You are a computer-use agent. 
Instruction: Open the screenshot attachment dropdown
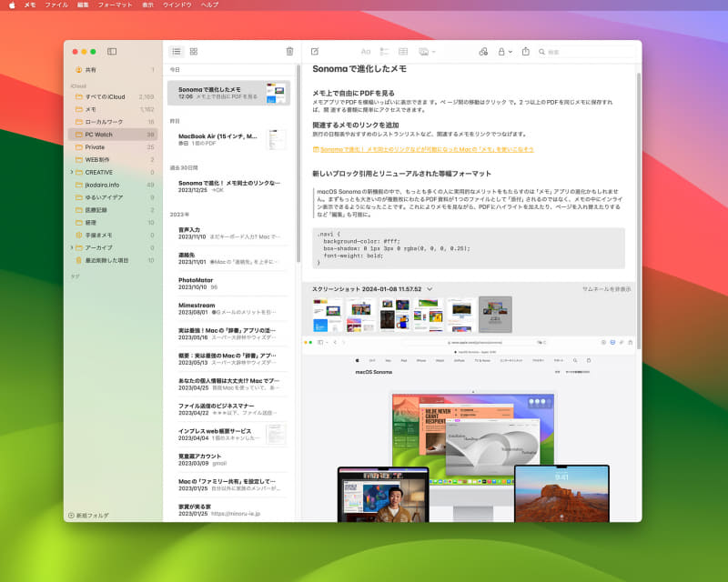(430, 289)
